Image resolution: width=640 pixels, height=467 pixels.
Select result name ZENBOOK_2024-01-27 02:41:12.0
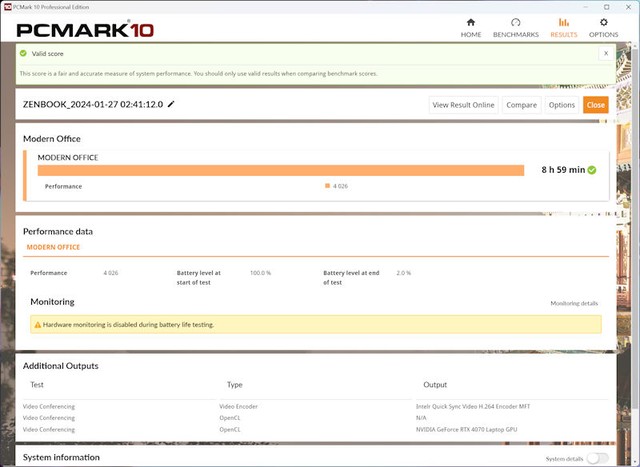(93, 104)
